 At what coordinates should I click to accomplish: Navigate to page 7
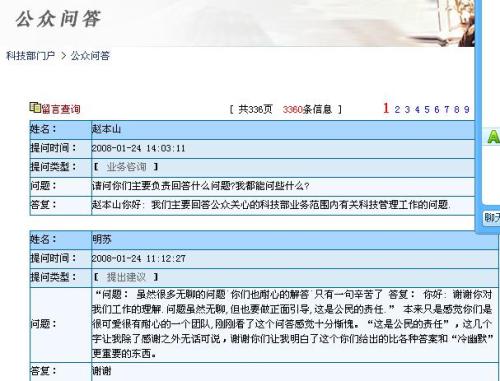tap(447, 109)
